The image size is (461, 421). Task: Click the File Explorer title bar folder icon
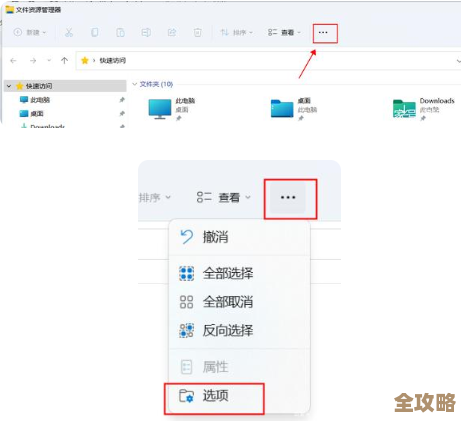(x=10, y=10)
